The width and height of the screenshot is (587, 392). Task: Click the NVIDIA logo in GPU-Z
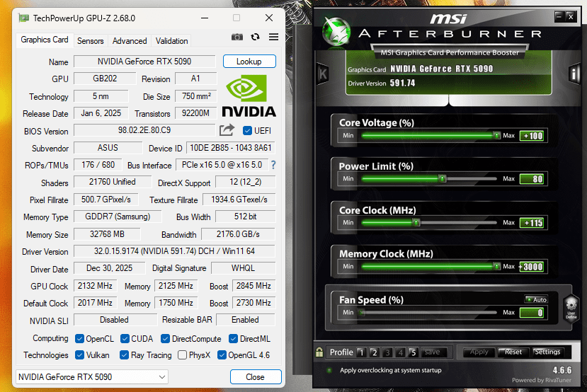tap(249, 96)
